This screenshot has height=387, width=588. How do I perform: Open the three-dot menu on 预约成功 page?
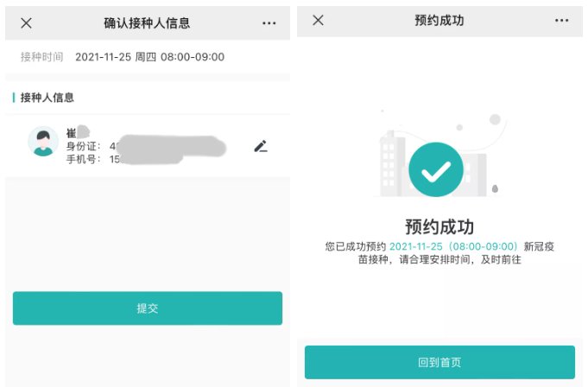561,20
